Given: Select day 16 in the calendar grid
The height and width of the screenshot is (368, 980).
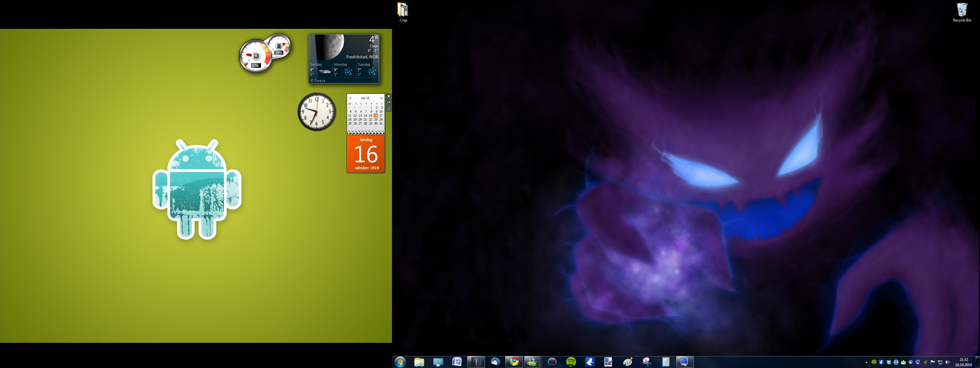Looking at the screenshot, I should [376, 115].
